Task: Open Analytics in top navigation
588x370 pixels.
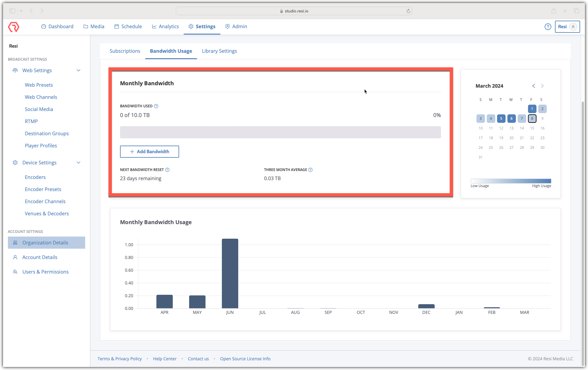Action: coord(165,26)
